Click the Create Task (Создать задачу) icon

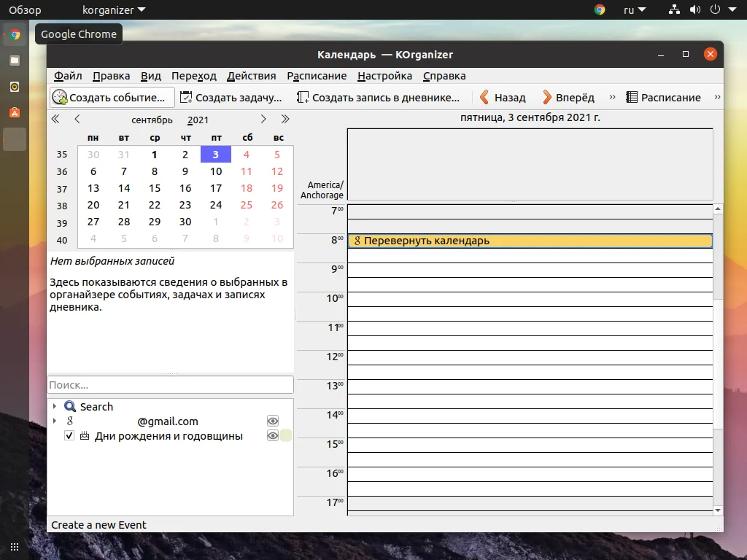tap(186, 97)
